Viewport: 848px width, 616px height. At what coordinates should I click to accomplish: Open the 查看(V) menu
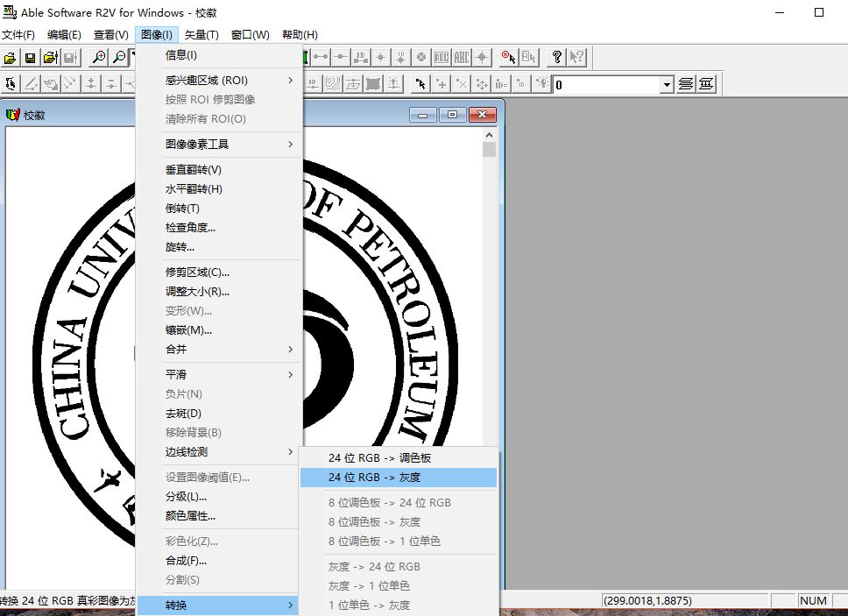[111, 35]
